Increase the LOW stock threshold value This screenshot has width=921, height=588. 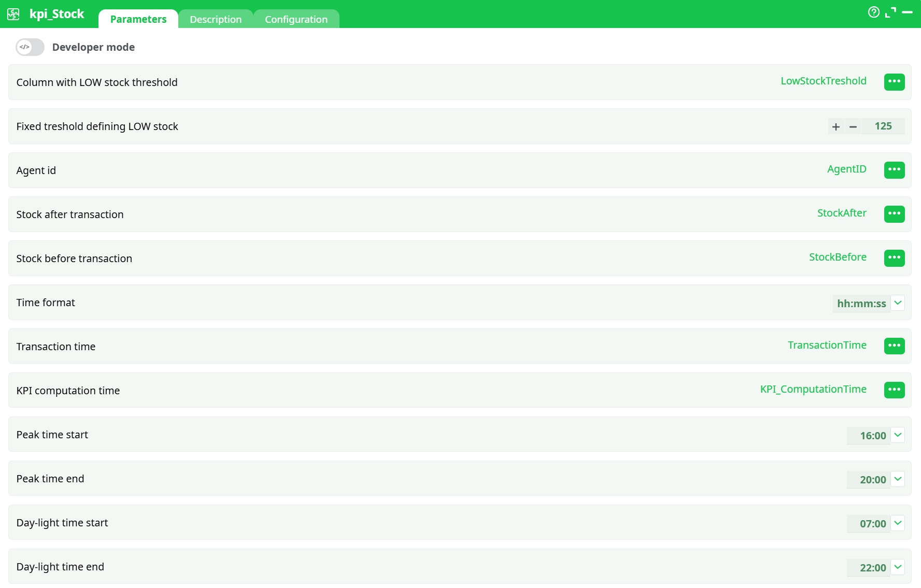(836, 126)
